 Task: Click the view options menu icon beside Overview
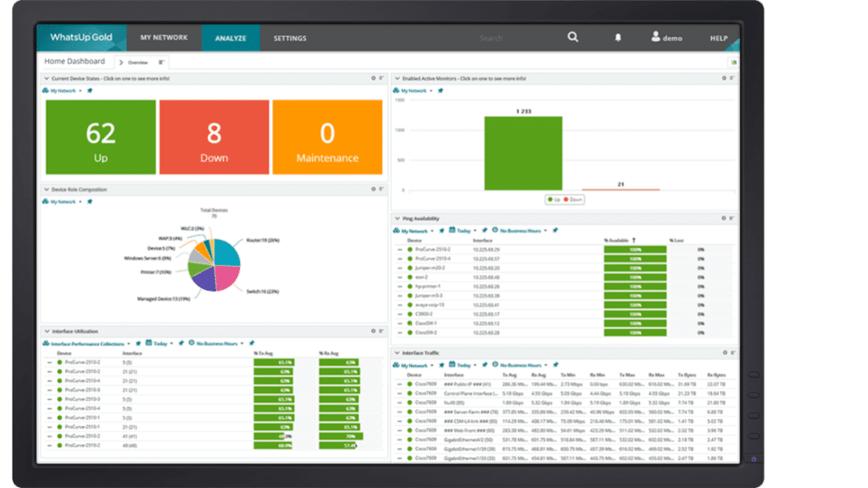tap(161, 62)
